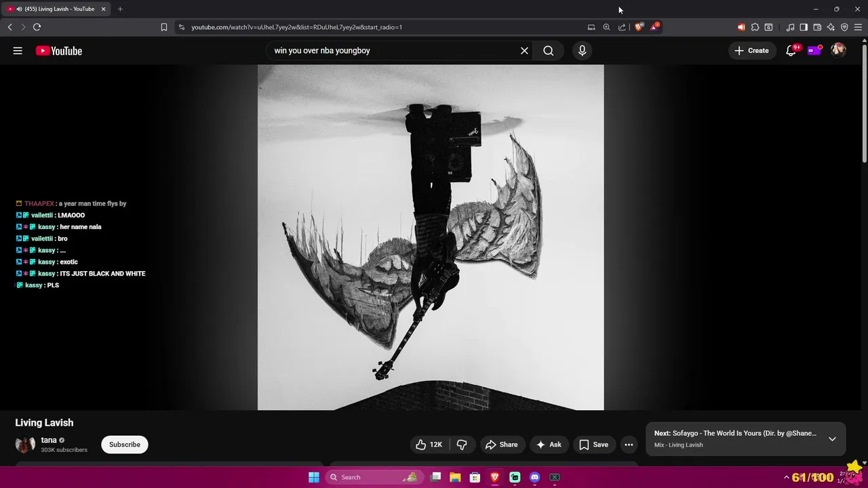The height and width of the screenshot is (488, 868).
Task: Close the Living Lavish tab
Action: click(x=103, y=9)
